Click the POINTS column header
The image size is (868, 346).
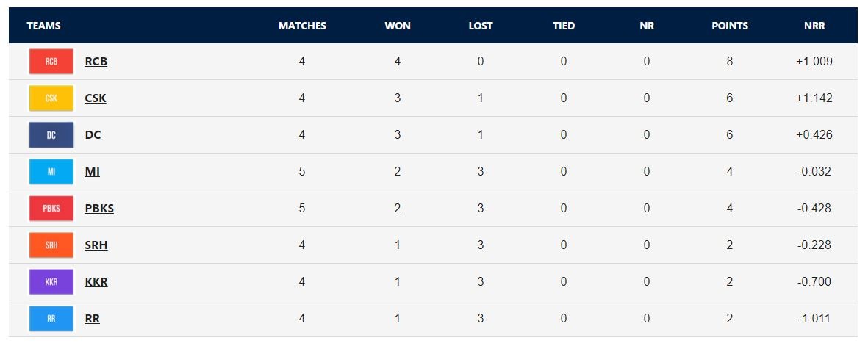(x=730, y=26)
